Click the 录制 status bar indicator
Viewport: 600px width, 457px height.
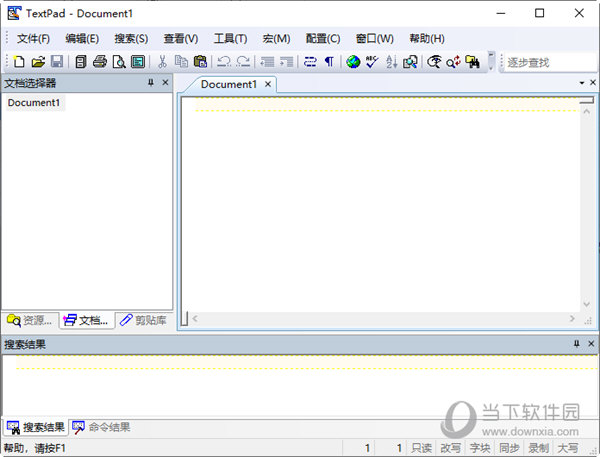[x=539, y=448]
